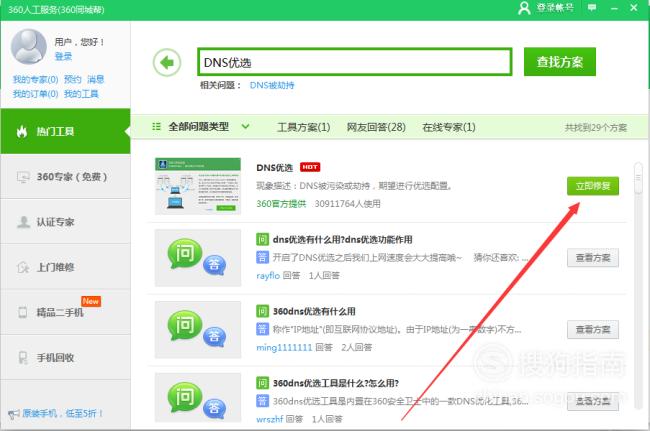The height and width of the screenshot is (431, 650).
Task: Click the question icon for 360dns优选工具是什么
Action: [262, 383]
